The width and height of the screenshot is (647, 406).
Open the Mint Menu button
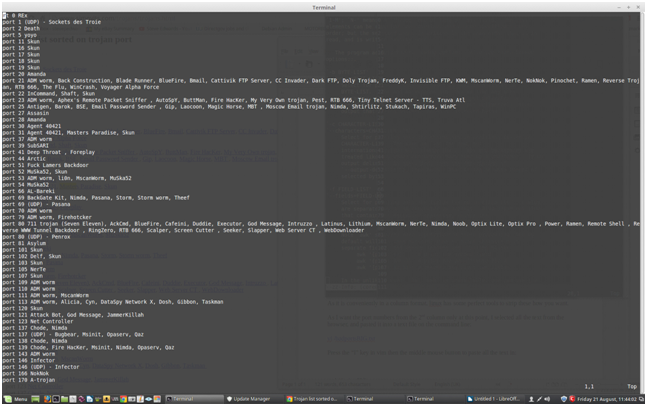click(15, 398)
